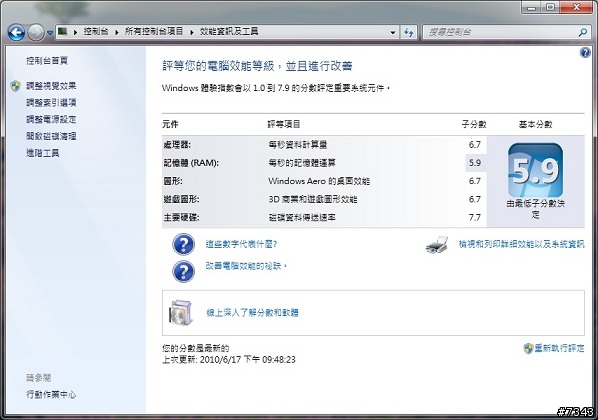Open the recent pages dropdown beside Forward
The height and width of the screenshot is (420, 598).
pos(50,33)
